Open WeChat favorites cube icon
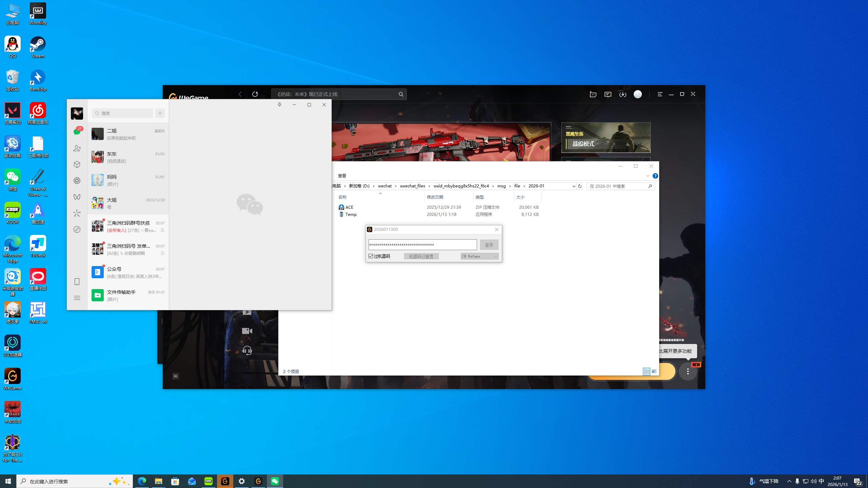The height and width of the screenshot is (488, 868). (77, 164)
